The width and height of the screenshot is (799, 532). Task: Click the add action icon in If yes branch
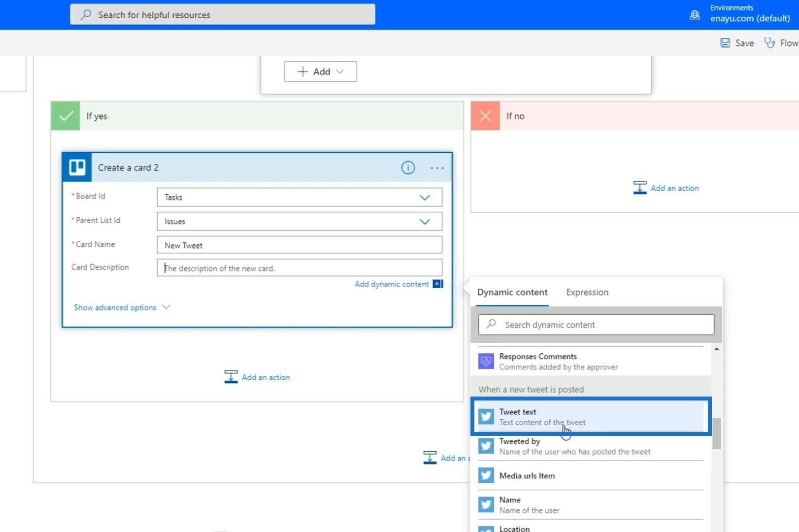(x=231, y=377)
